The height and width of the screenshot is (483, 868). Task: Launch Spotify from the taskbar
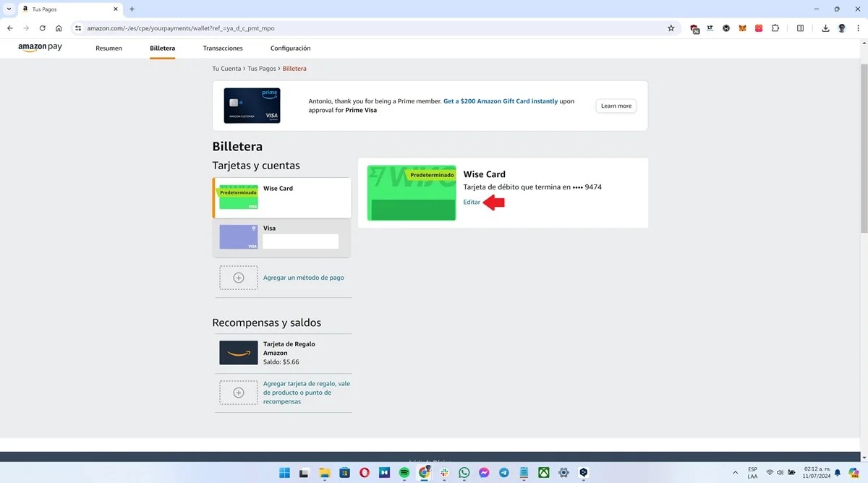pyautogui.click(x=404, y=472)
